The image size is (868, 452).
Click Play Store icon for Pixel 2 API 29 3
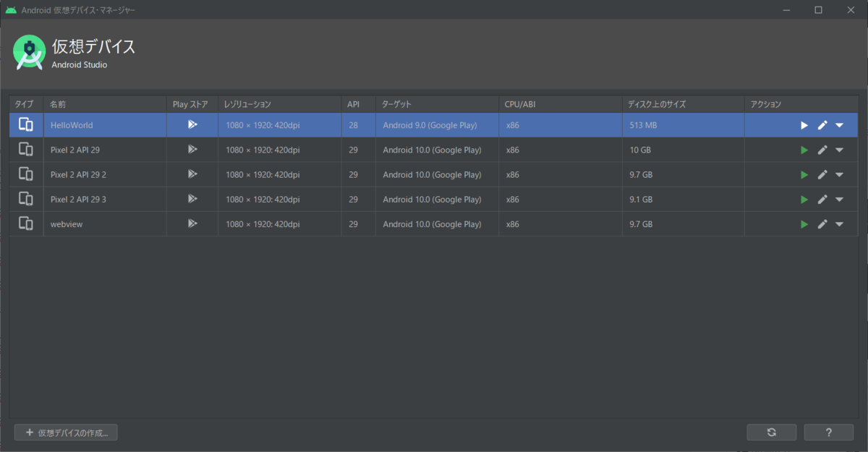coord(192,199)
